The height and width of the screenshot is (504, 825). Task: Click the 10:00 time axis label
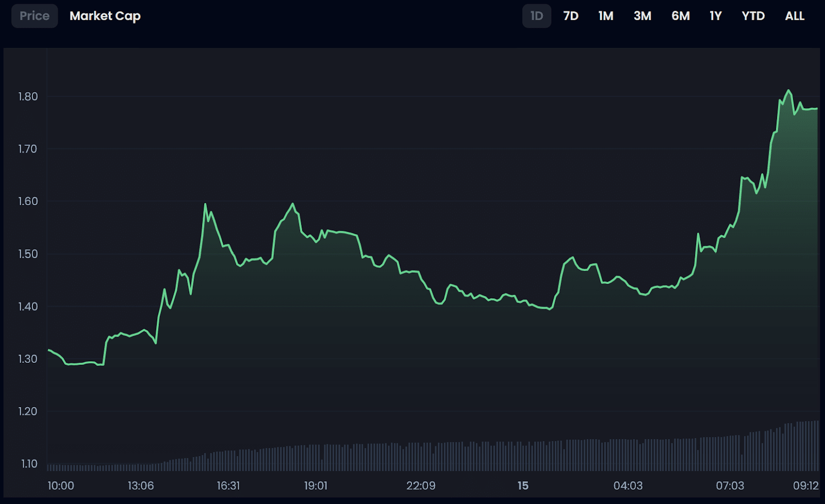[x=61, y=485]
